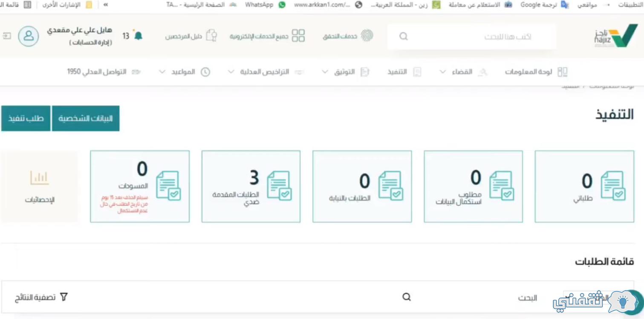Click the search magnifier in top search bar
The image size is (644, 319).
403,37
